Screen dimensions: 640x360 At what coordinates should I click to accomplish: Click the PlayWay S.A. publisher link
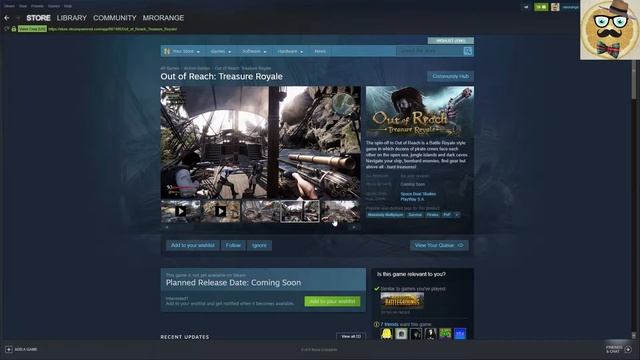pyautogui.click(x=412, y=199)
